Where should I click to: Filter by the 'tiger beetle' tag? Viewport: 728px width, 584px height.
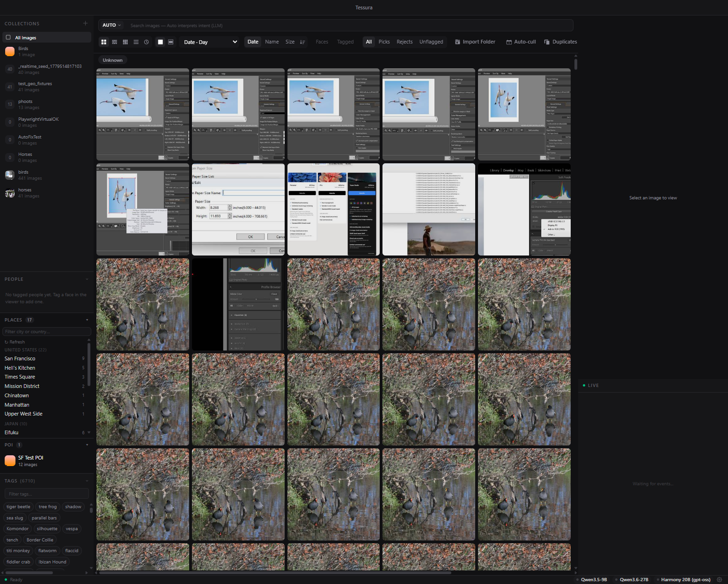point(18,507)
